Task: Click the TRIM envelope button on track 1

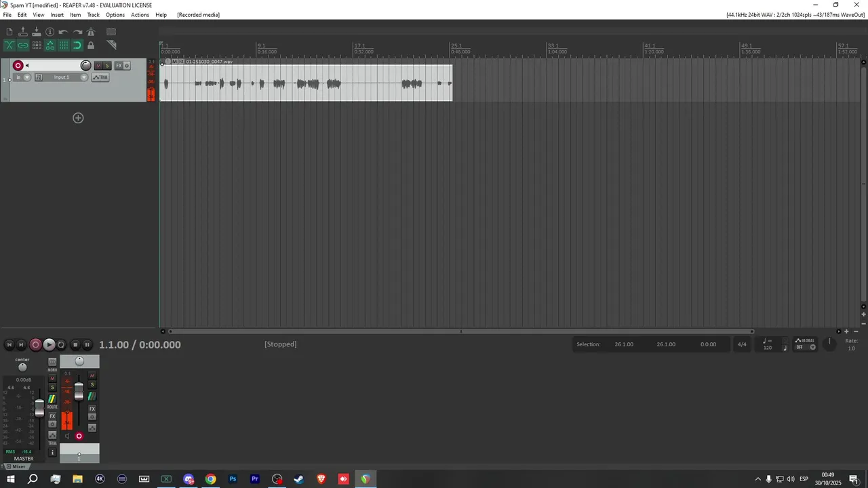Action: coord(100,77)
